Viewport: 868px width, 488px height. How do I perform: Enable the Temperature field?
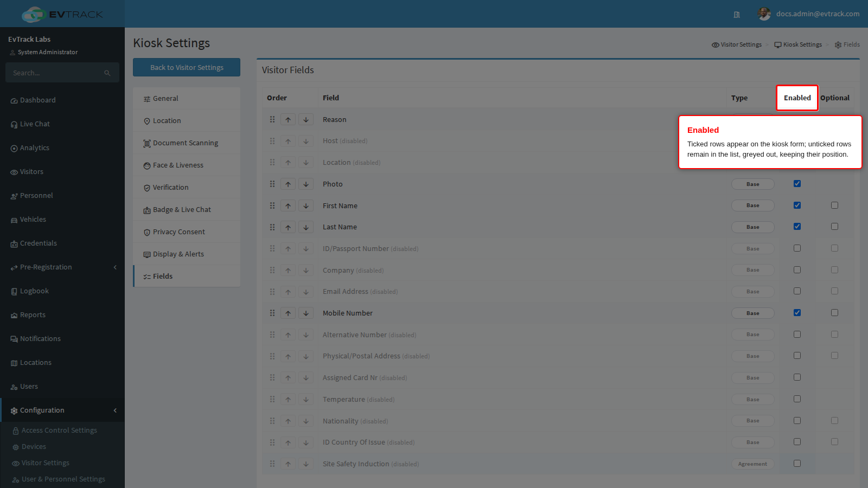[x=797, y=399]
